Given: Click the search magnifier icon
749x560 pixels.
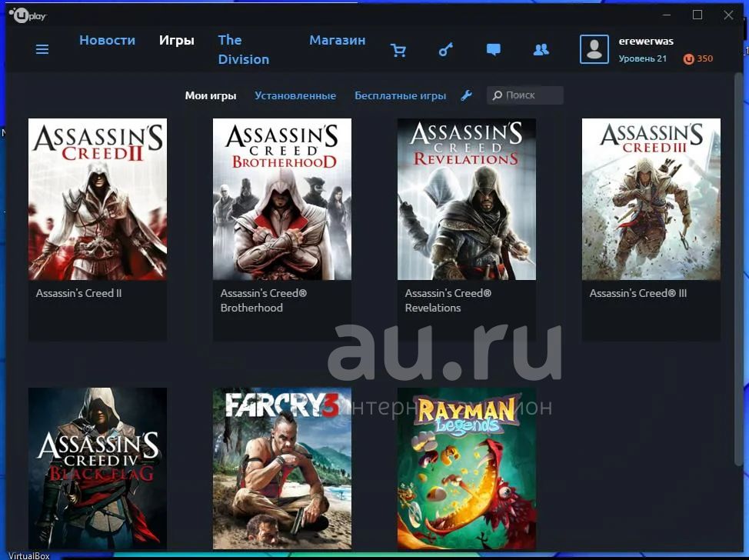Looking at the screenshot, I should pos(498,95).
